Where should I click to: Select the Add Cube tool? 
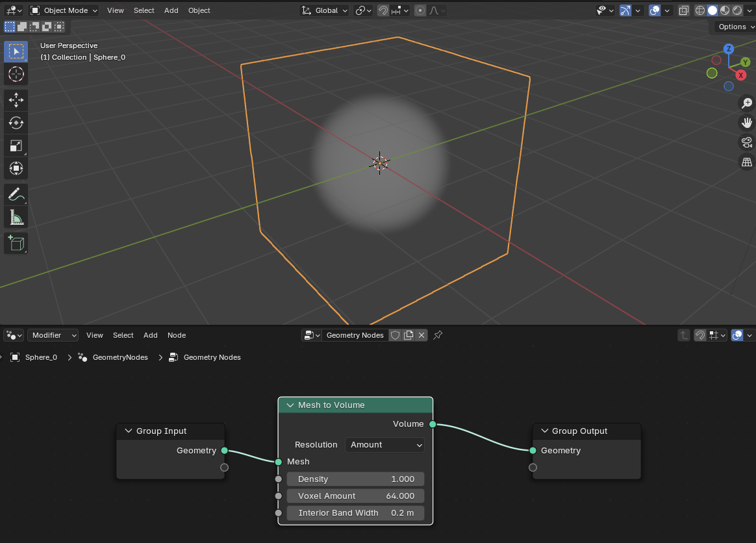[16, 243]
